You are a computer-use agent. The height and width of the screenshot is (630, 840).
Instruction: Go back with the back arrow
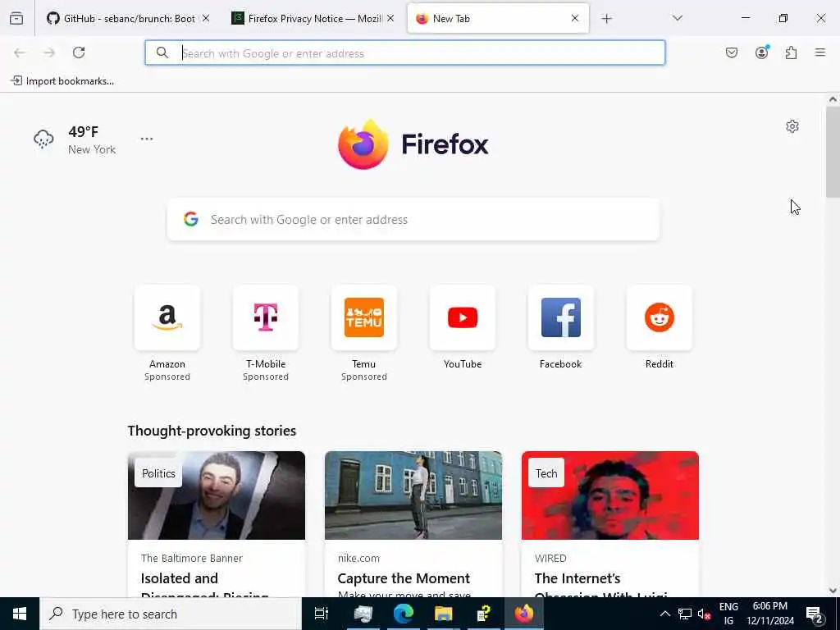click(20, 52)
